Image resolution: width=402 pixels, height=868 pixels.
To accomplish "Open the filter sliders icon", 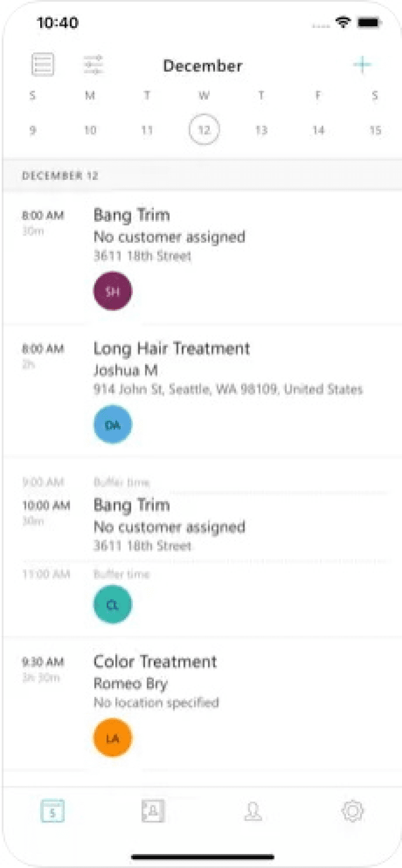I will 93,65.
